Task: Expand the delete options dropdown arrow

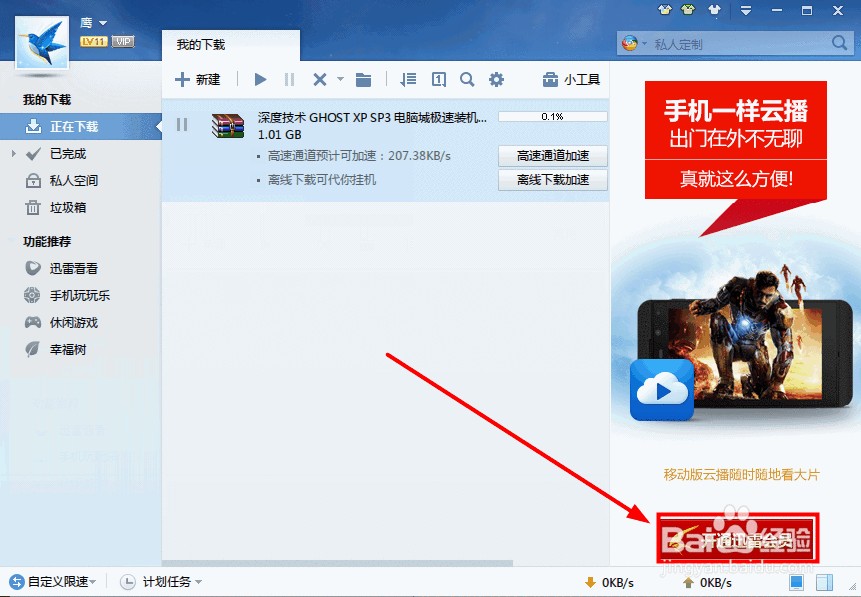Action: tap(339, 79)
